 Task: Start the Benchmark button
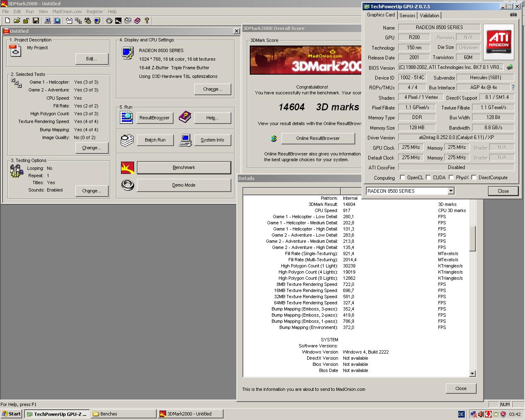click(184, 167)
